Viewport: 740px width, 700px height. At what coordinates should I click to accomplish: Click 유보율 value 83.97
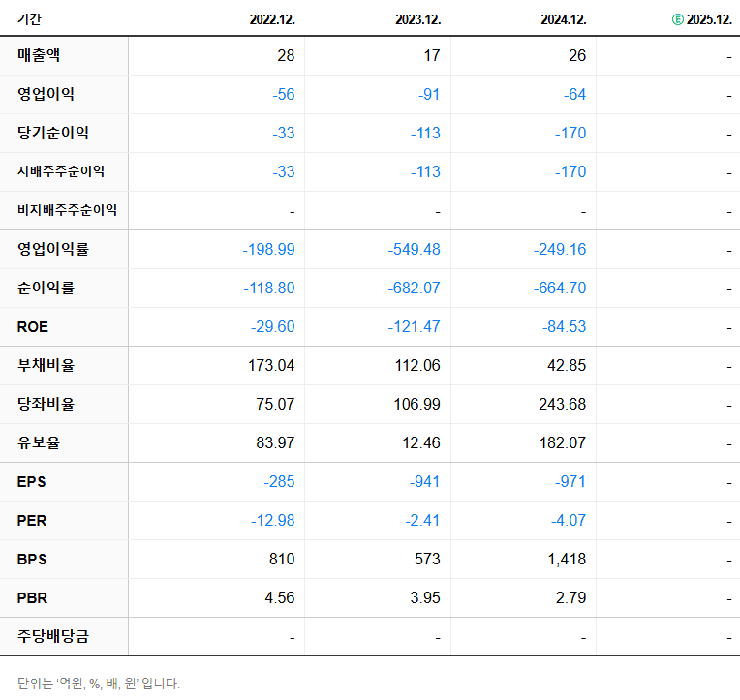click(x=275, y=442)
